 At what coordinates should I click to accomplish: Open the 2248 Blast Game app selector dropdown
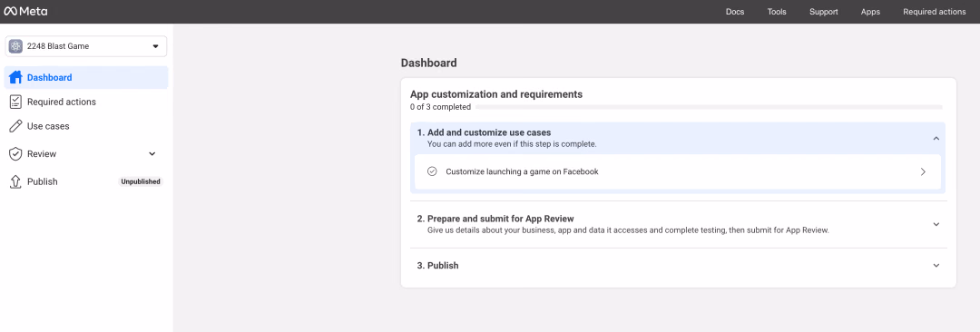tap(86, 46)
